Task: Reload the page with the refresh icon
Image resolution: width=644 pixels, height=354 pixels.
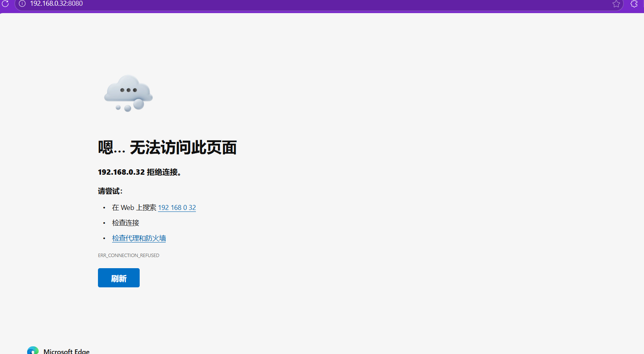Action: pyautogui.click(x=5, y=3)
